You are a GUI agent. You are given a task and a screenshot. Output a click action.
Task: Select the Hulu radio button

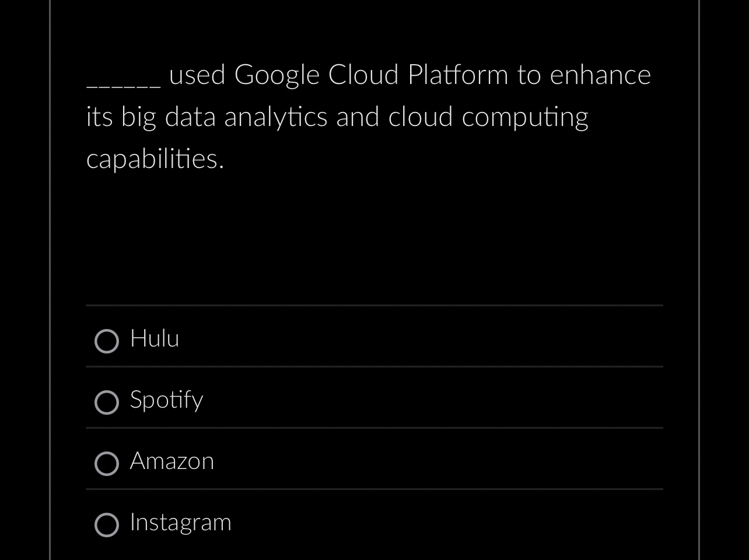point(107,341)
